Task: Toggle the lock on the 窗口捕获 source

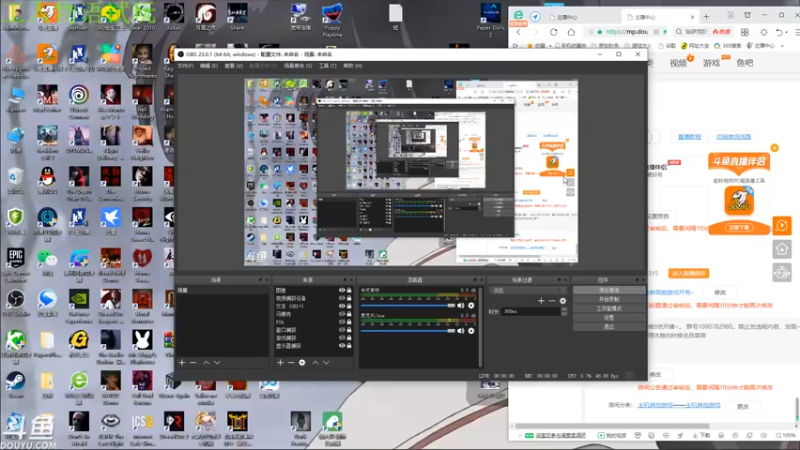Action: [x=349, y=330]
